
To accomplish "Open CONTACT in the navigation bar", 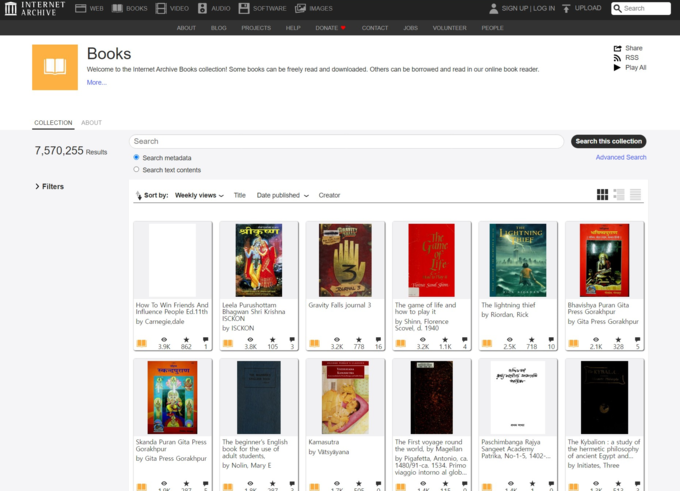I will (375, 28).
